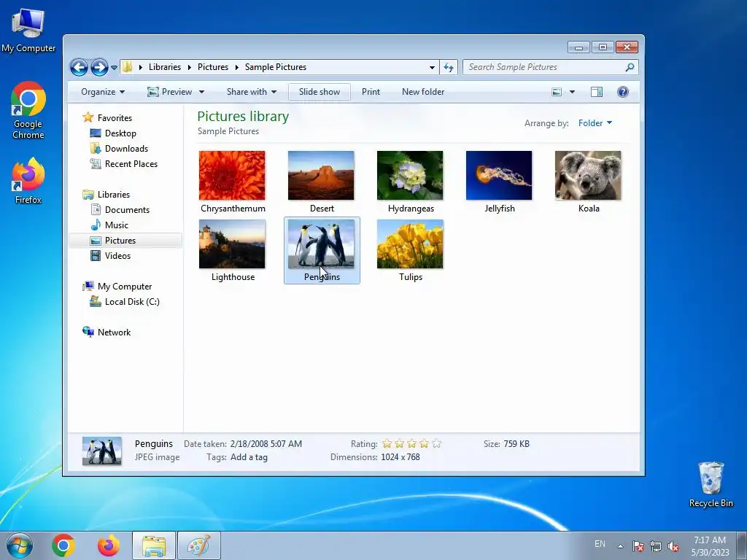This screenshot has width=747, height=560.
Task: Open the Organize menu
Action: 103,92
